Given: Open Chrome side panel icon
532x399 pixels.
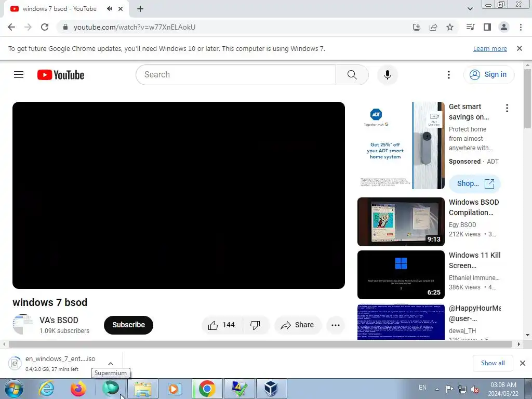Looking at the screenshot, I should 487,27.
